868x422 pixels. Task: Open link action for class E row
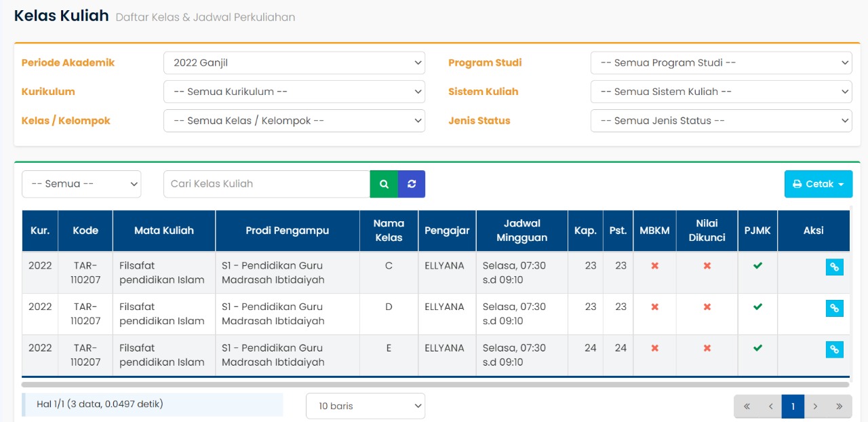(834, 350)
